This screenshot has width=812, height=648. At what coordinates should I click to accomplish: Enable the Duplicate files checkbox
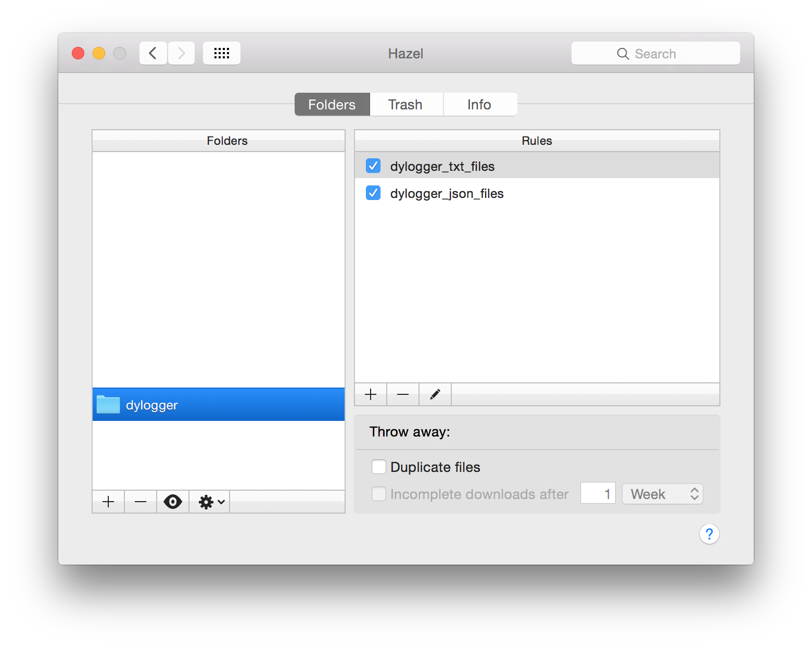379,467
